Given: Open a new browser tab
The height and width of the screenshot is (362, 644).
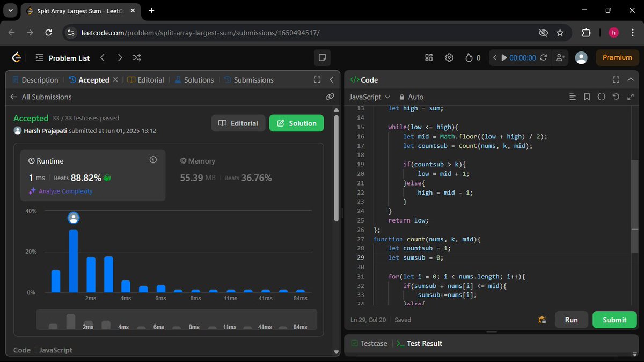Looking at the screenshot, I should 152,10.
